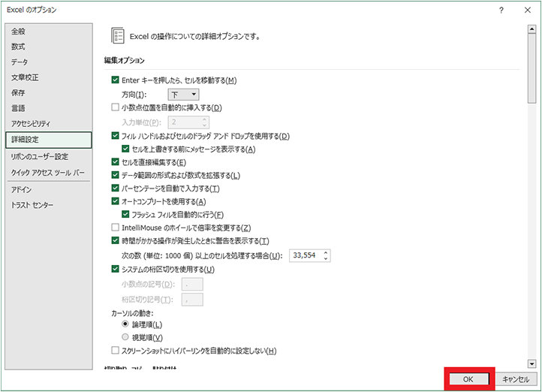Image resolution: width=542 pixels, height=392 pixels.
Task: Toggle セルを直接編集する checkbox
Action: [x=115, y=162]
